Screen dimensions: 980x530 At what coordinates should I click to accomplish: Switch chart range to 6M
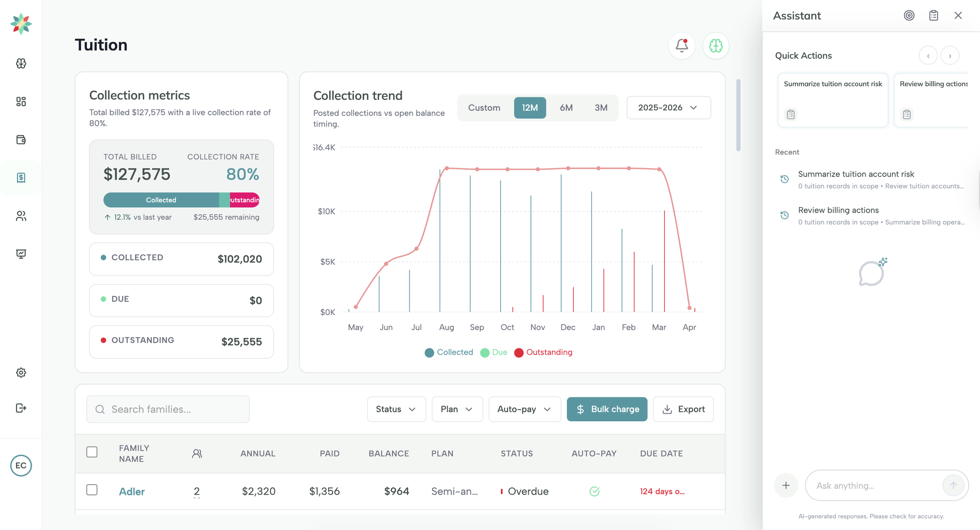tap(566, 107)
